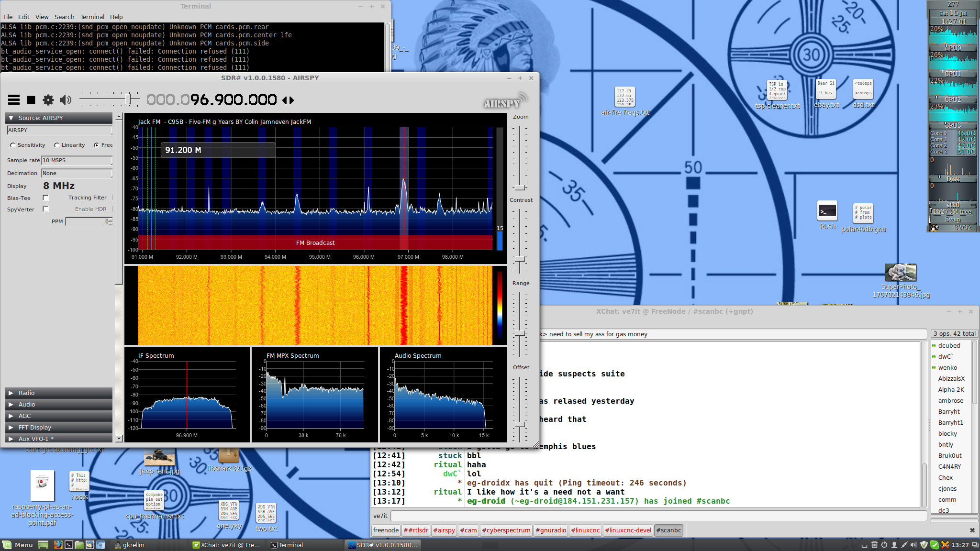Open the Terminal File menu

(8, 17)
